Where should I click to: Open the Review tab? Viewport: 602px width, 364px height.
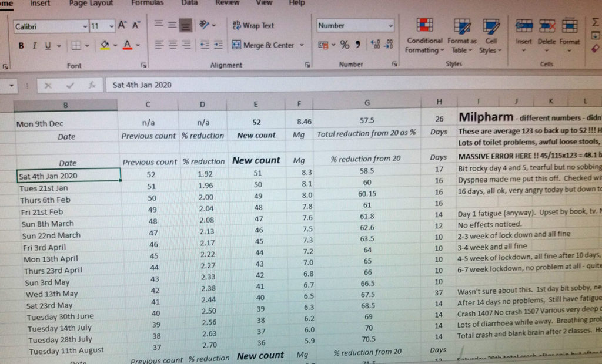[228, 3]
